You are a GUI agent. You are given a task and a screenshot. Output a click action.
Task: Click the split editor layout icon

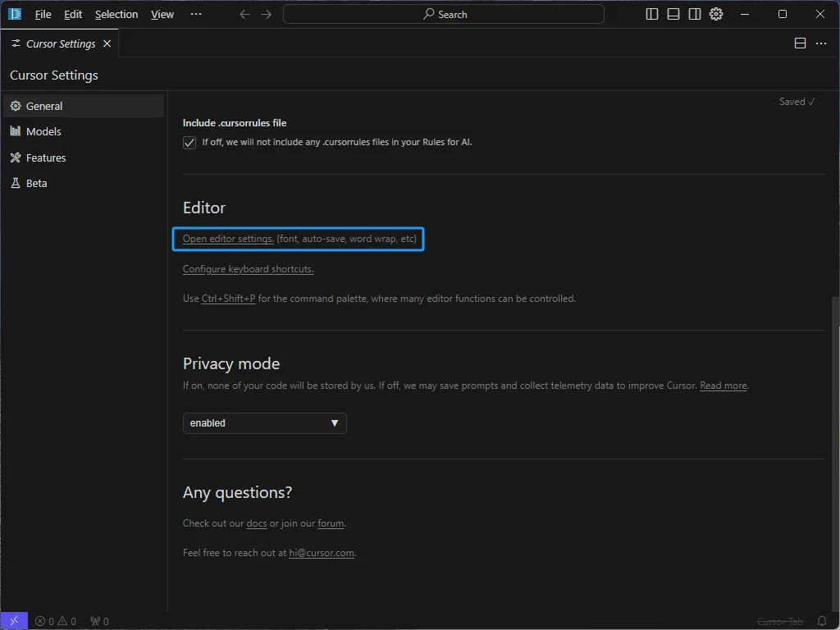click(x=800, y=43)
